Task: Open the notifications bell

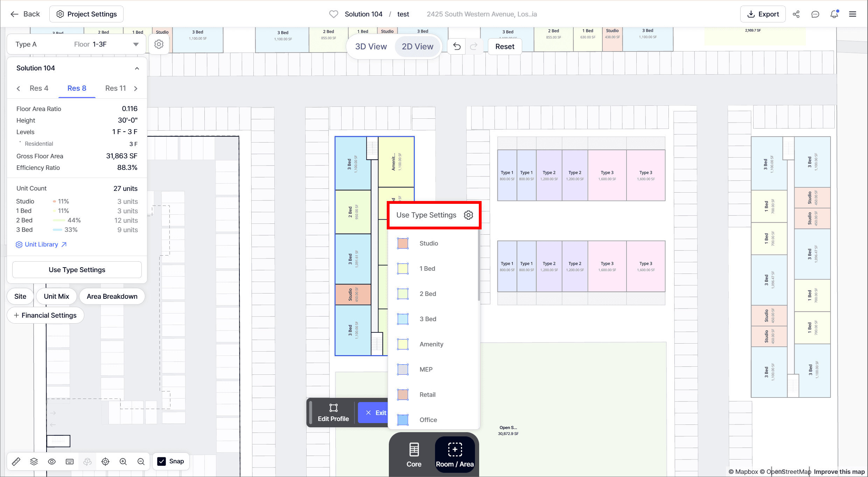Action: [x=834, y=14]
